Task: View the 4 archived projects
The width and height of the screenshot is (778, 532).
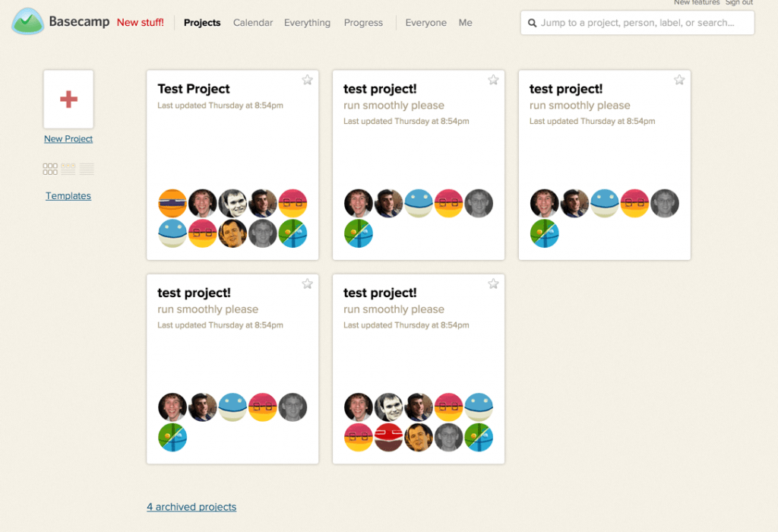Action: point(191,507)
